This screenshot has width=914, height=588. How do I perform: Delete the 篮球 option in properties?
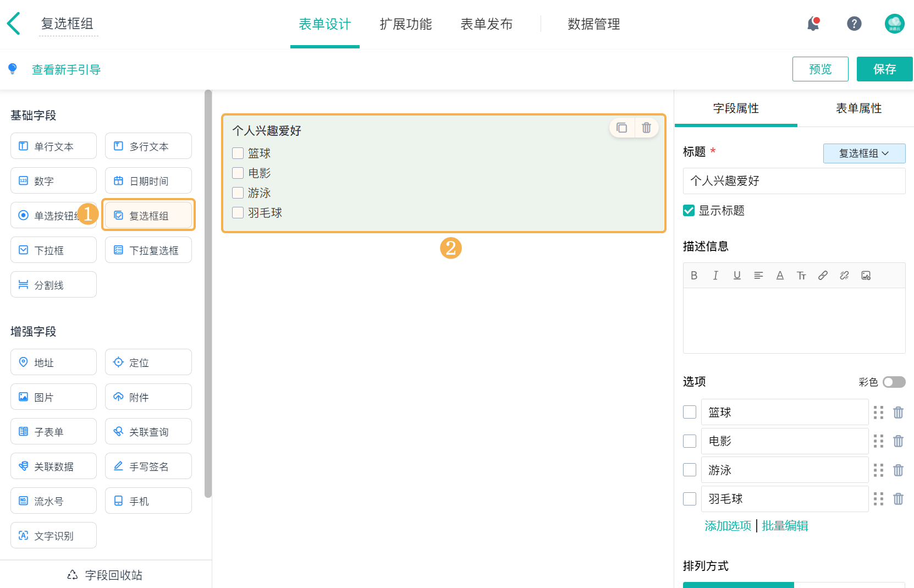pyautogui.click(x=898, y=413)
